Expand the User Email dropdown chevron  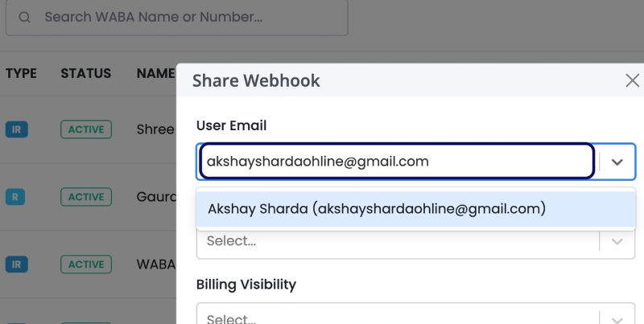click(617, 162)
